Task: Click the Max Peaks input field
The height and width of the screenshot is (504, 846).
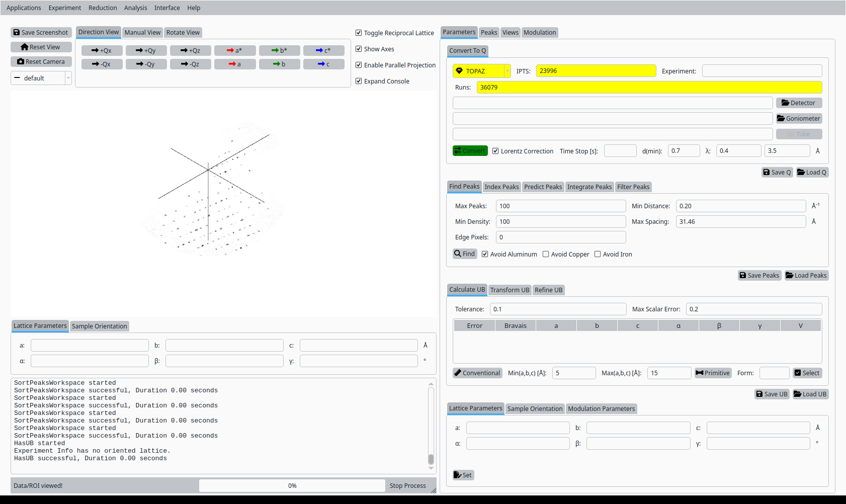Action: point(560,206)
